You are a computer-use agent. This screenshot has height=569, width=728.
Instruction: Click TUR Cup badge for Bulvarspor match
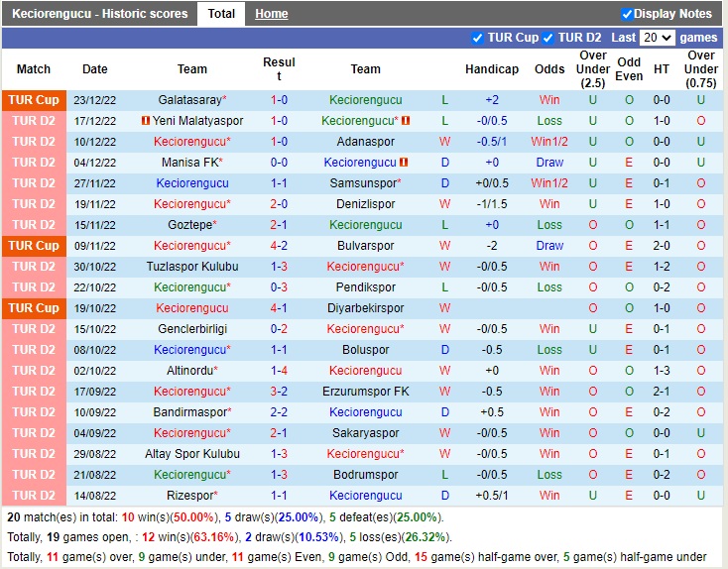(34, 246)
